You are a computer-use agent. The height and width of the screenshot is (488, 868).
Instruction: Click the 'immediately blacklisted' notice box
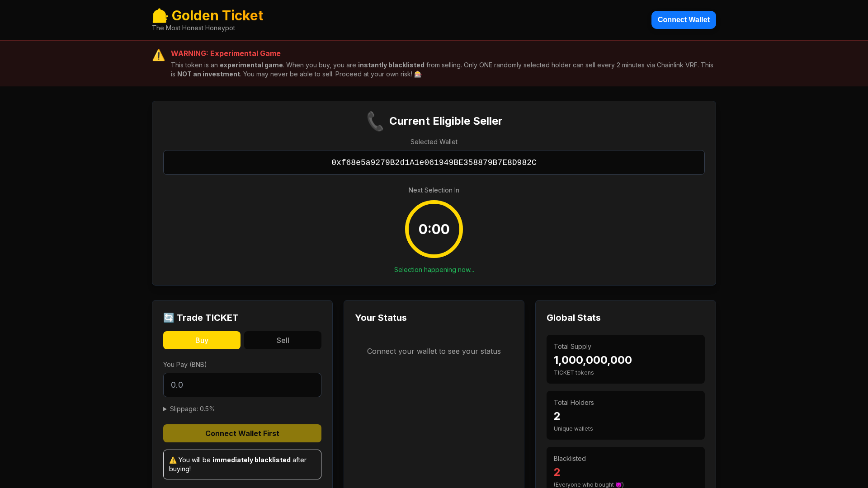(242, 465)
